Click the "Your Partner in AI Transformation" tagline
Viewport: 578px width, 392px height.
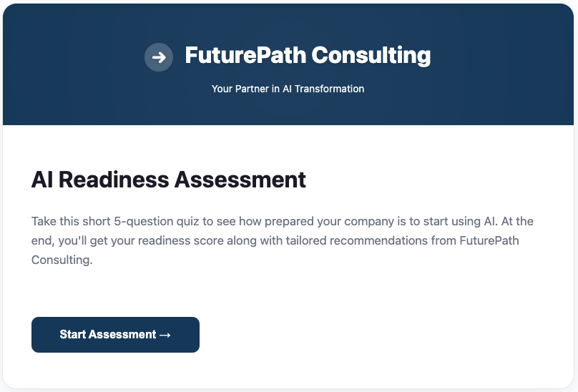[x=288, y=89]
